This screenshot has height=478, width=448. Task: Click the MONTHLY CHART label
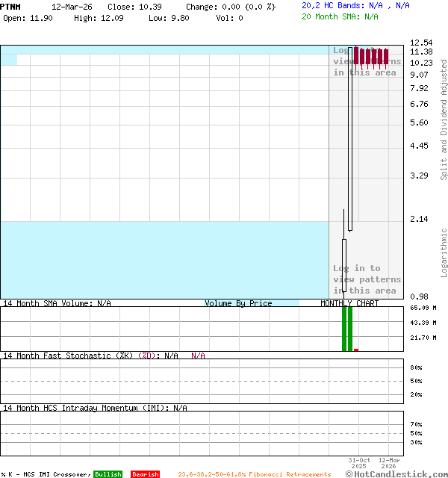coord(349,303)
